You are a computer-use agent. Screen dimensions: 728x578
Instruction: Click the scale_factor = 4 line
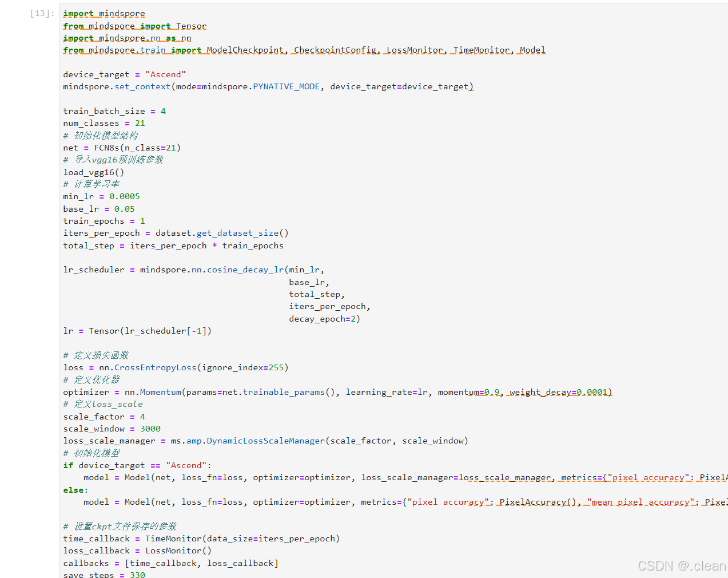coord(104,417)
